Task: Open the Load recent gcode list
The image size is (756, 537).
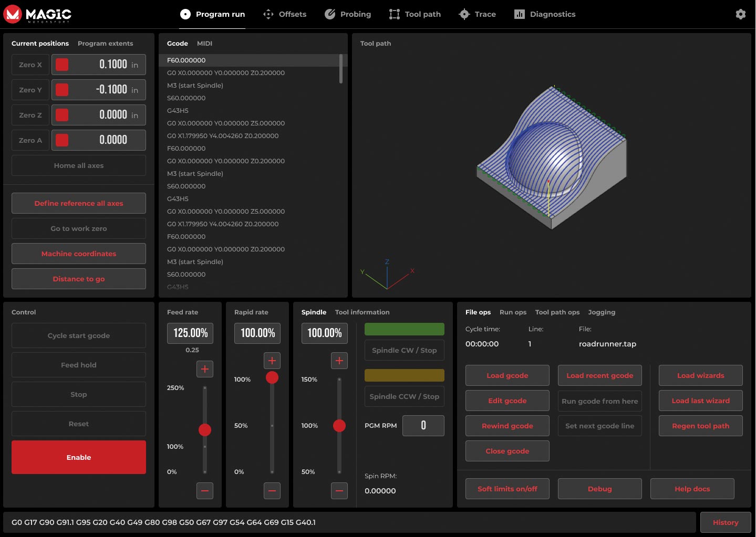Action: tap(599, 375)
